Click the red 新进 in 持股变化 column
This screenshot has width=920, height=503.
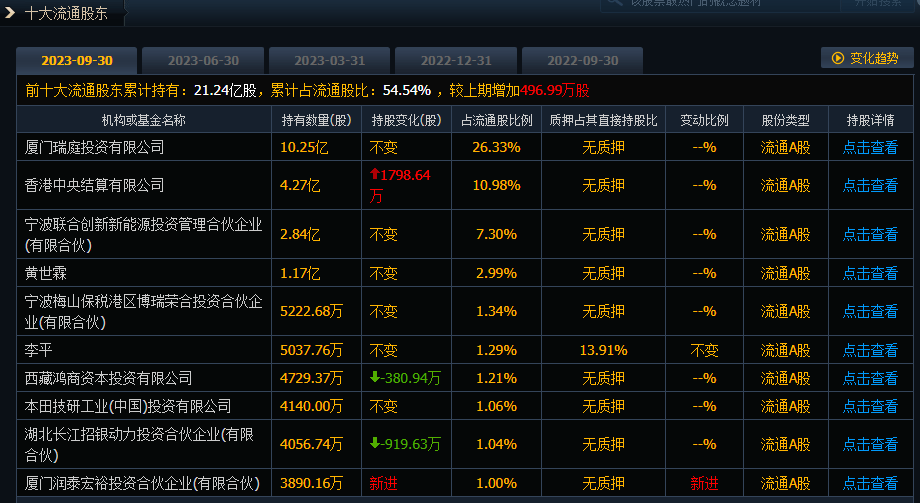[383, 483]
